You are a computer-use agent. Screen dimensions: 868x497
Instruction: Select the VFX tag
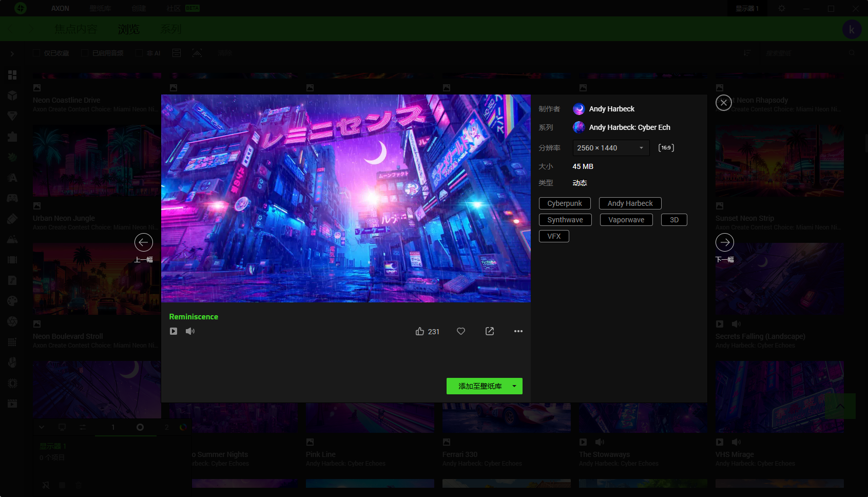coord(554,236)
